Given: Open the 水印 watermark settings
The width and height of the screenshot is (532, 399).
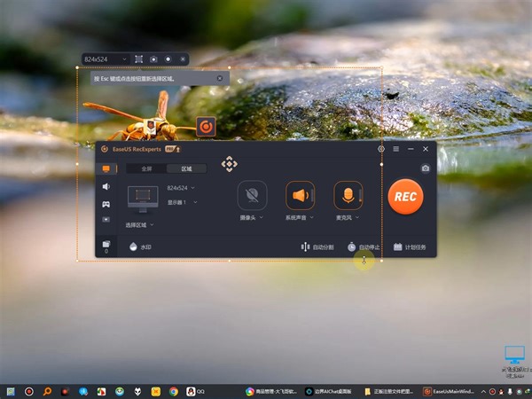Looking at the screenshot, I should point(140,246).
